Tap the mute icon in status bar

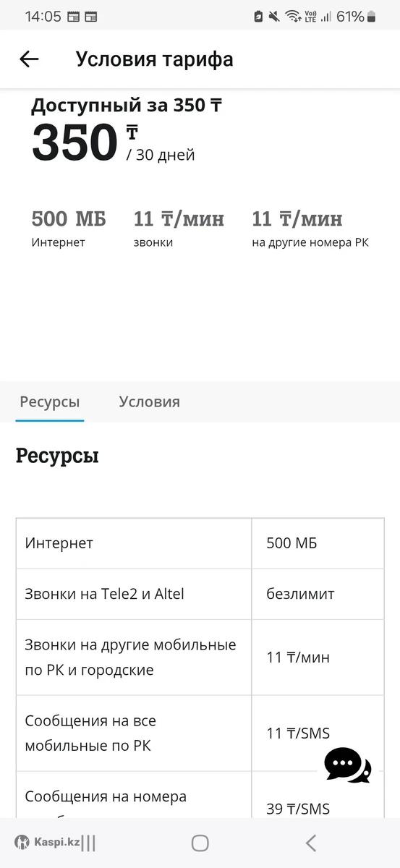click(274, 16)
